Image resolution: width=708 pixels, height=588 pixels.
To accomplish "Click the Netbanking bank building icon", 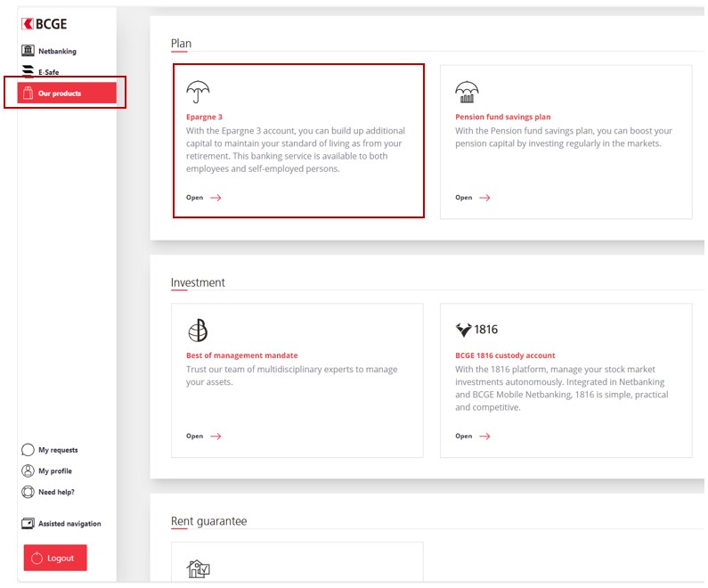I will click(x=28, y=51).
